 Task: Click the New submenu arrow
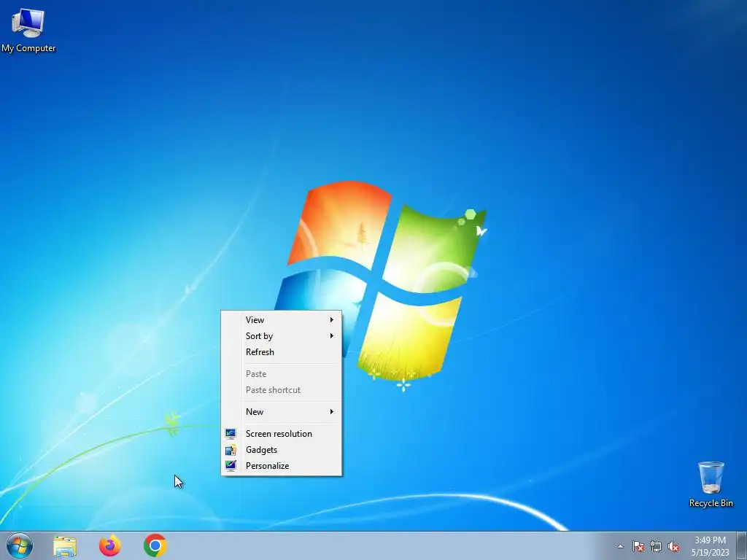(x=332, y=412)
